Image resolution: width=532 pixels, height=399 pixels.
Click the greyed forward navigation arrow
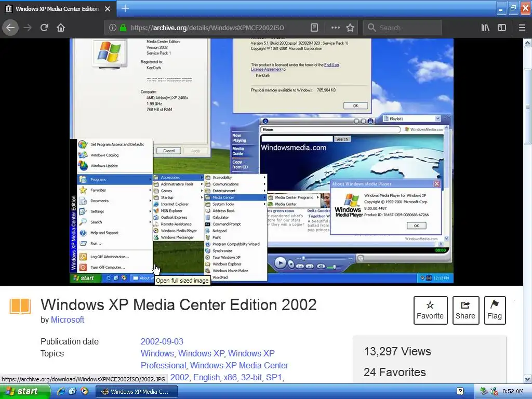[28, 28]
